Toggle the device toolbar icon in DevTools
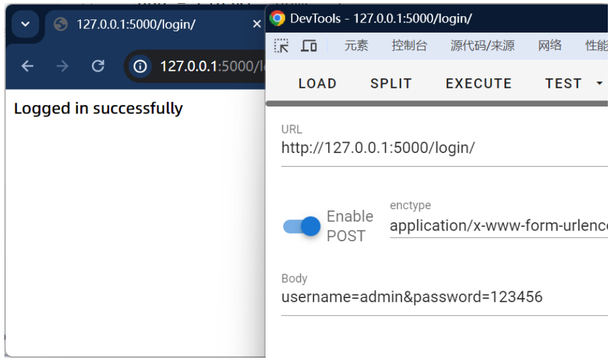The image size is (611, 364). click(x=309, y=46)
